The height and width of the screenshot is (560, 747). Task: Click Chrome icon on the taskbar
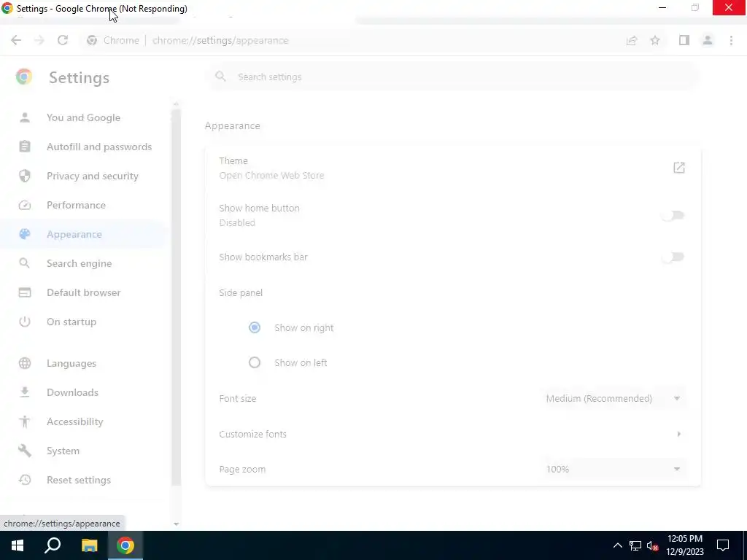click(x=125, y=545)
